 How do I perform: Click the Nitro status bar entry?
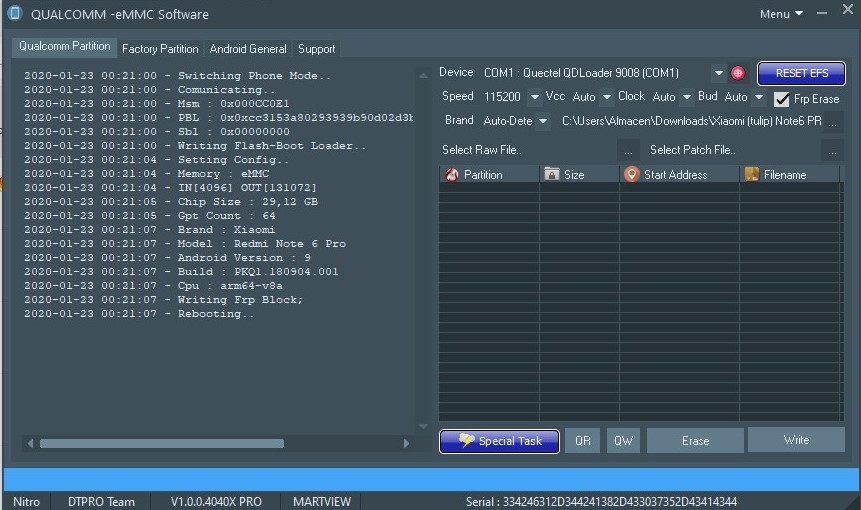tap(26, 502)
